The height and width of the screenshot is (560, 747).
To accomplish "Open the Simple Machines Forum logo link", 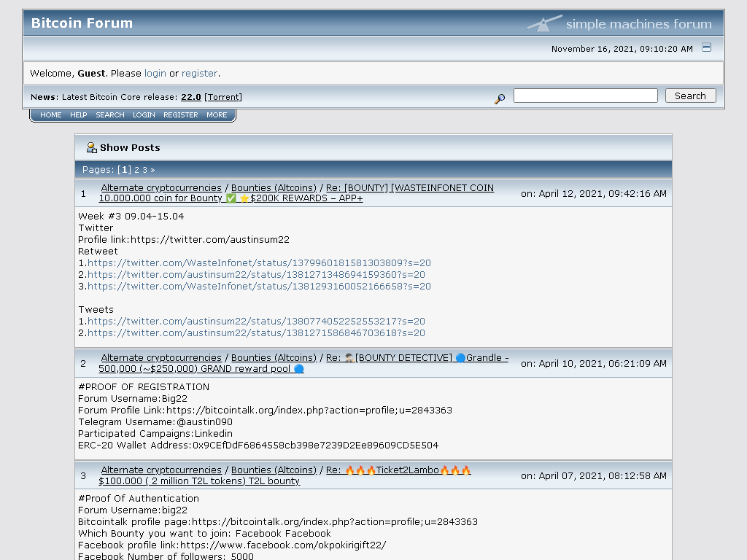I will pos(620,23).
